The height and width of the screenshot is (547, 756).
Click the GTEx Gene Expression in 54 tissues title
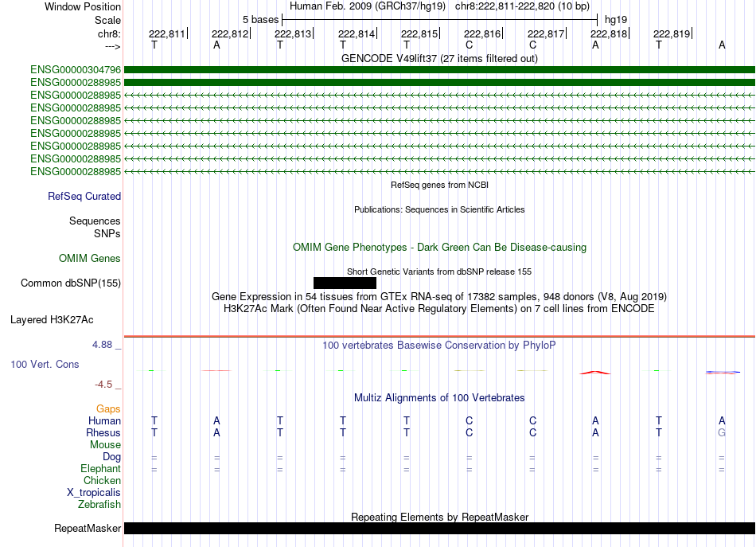point(439,297)
